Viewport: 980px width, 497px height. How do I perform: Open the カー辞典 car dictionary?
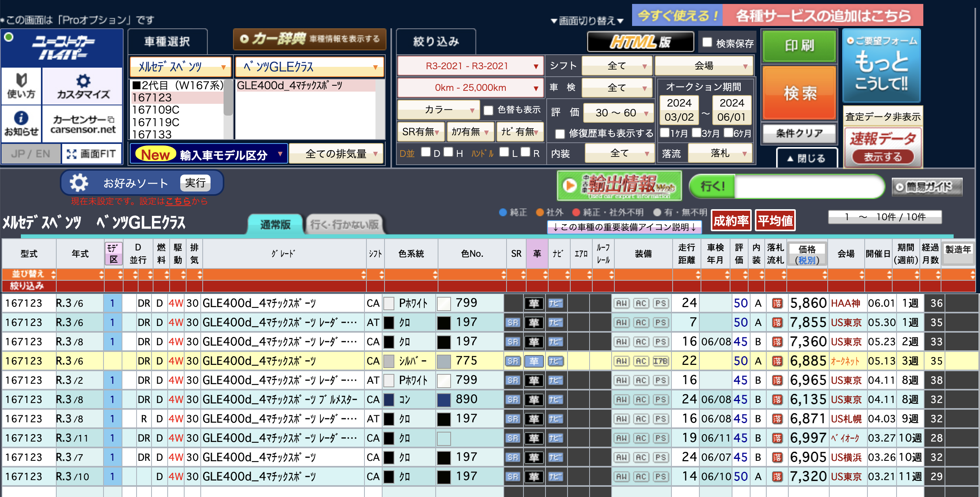[x=309, y=39]
